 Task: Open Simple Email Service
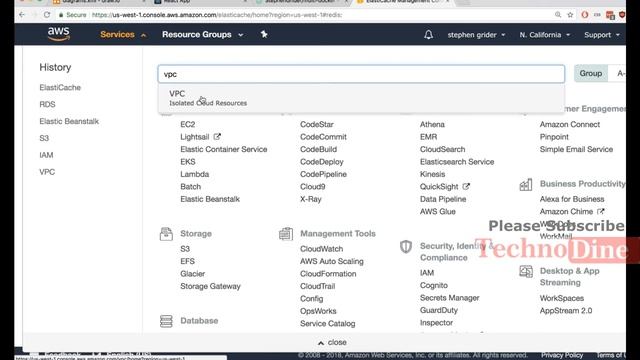point(576,149)
